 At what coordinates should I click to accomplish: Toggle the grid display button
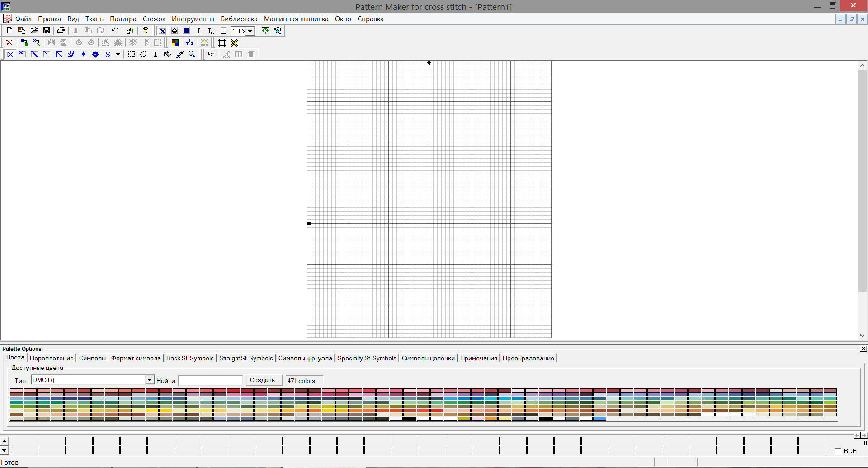222,43
